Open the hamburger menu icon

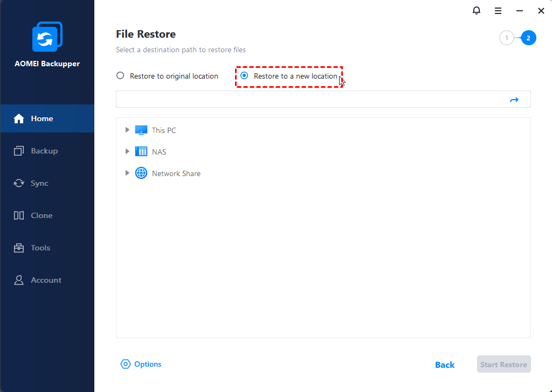click(x=498, y=11)
